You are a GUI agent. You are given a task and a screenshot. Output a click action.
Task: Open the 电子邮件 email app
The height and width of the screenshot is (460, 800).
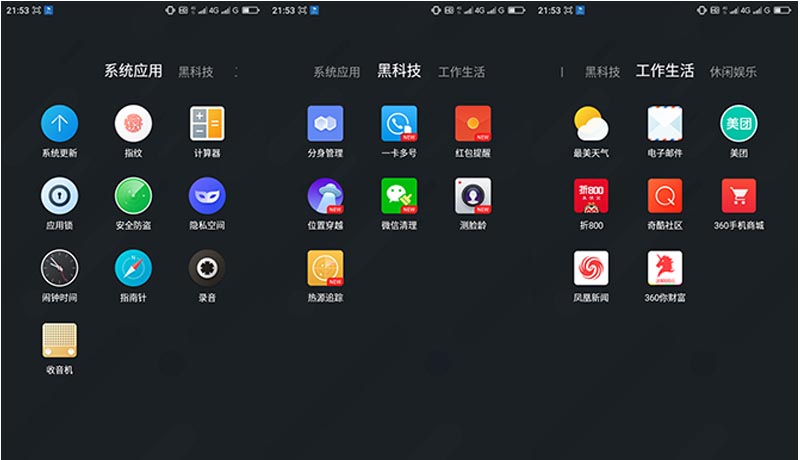pyautogui.click(x=665, y=123)
